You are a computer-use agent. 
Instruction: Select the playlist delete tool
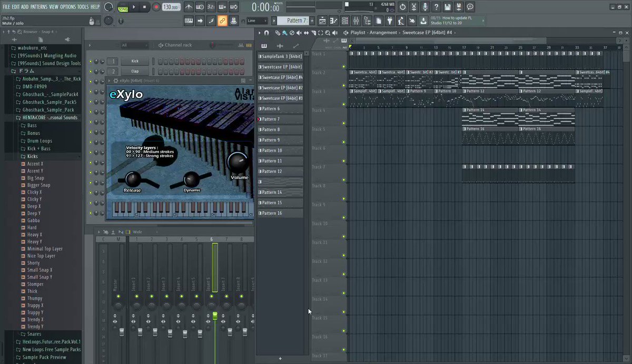pos(291,33)
